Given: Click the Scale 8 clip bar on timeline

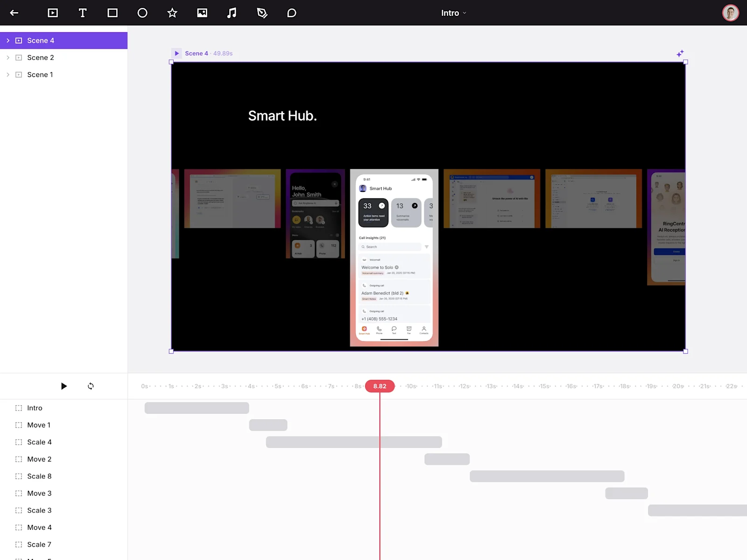Looking at the screenshot, I should 547,476.
